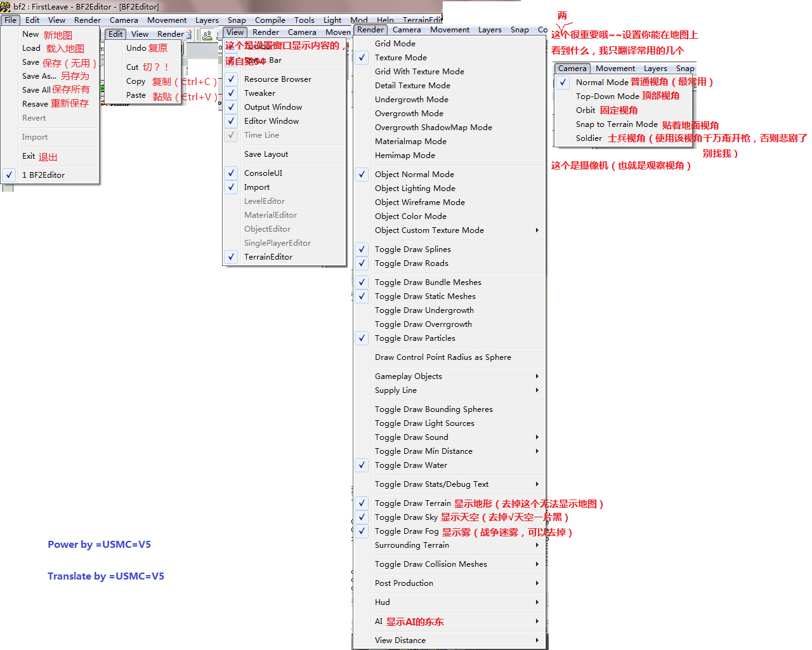This screenshot has width=812, height=650.
Task: Open the Compile menu
Action: (270, 20)
